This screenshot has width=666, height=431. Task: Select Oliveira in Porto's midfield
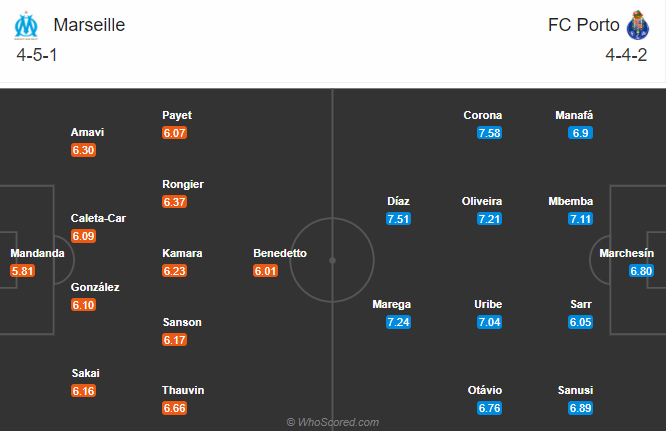click(482, 201)
